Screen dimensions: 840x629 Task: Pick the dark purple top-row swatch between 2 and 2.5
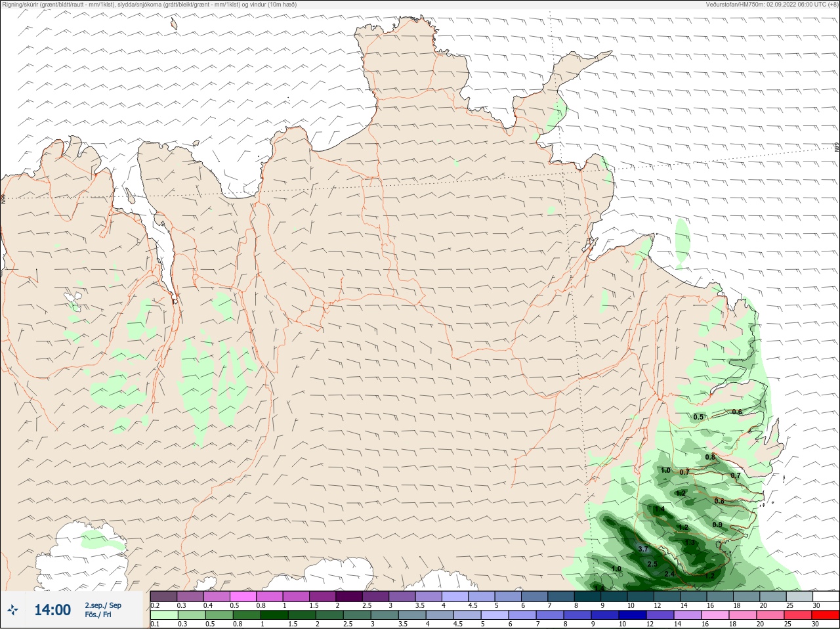click(349, 596)
